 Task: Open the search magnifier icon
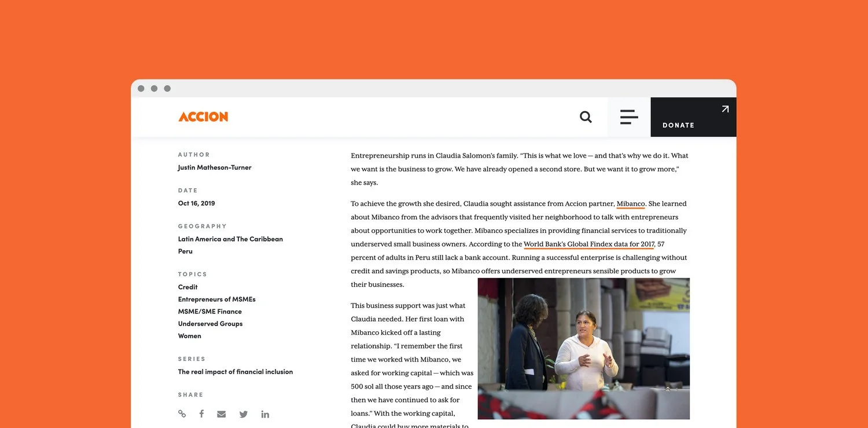[x=586, y=117]
